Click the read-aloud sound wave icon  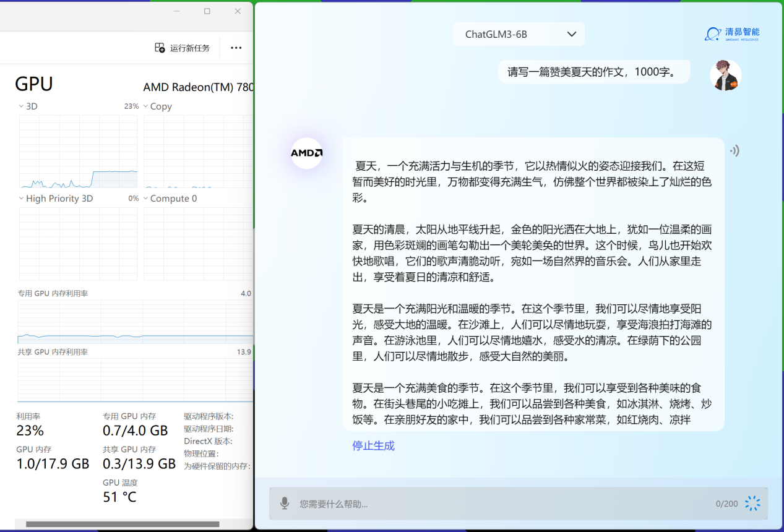tap(734, 150)
